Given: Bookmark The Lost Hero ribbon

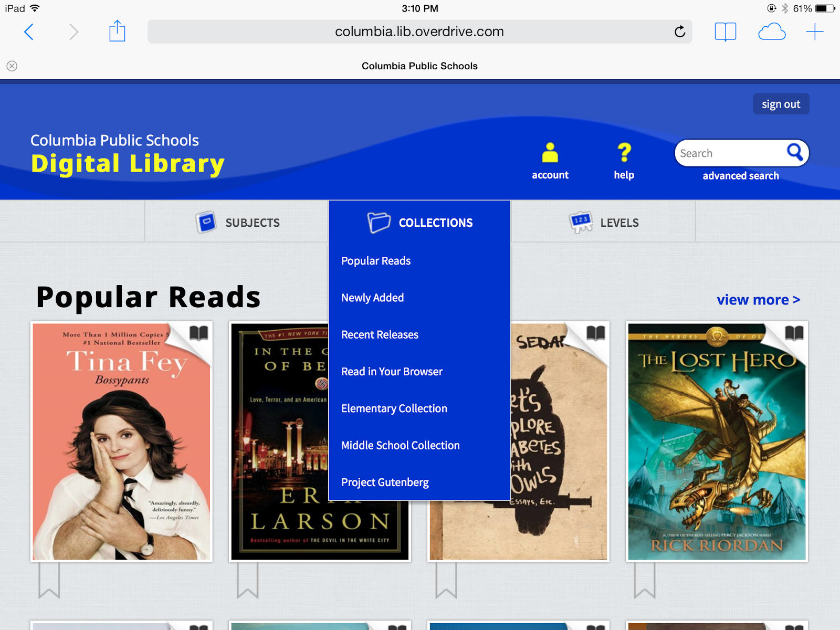Looking at the screenshot, I should pyautogui.click(x=645, y=581).
